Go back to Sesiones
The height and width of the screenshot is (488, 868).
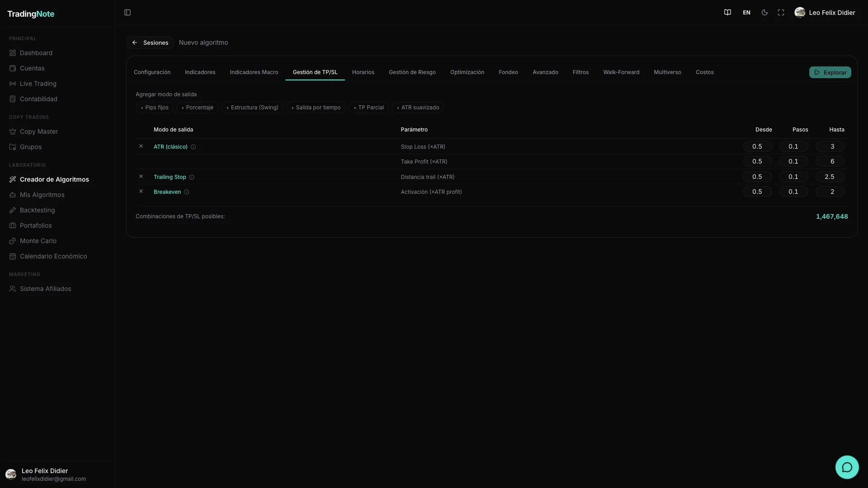tap(150, 42)
